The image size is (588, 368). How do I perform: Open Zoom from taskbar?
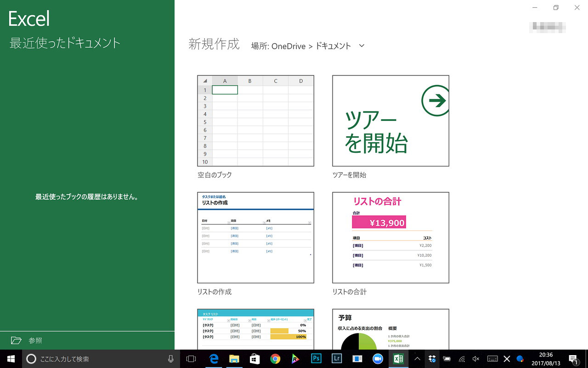378,359
